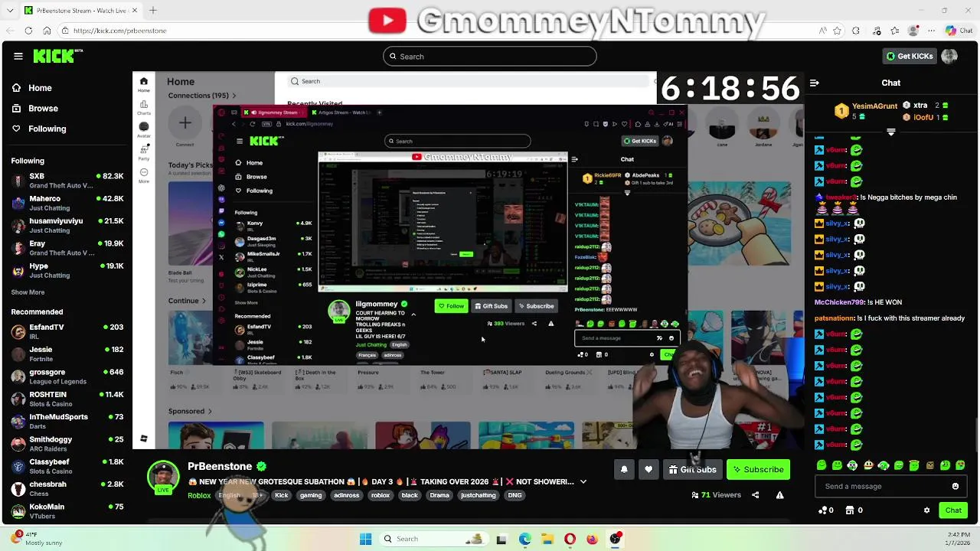
Task: Click the green Subscribe button
Action: (758, 470)
